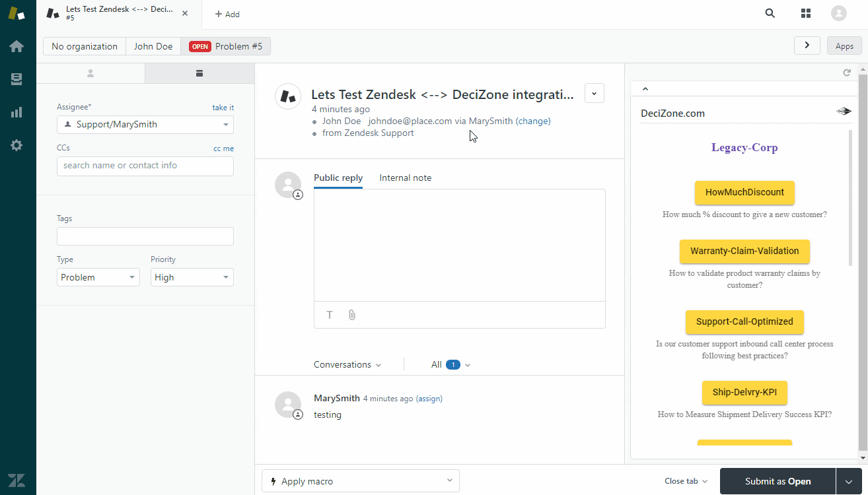Switch to the Internal note tab
The width and height of the screenshot is (868, 495).
pos(405,178)
